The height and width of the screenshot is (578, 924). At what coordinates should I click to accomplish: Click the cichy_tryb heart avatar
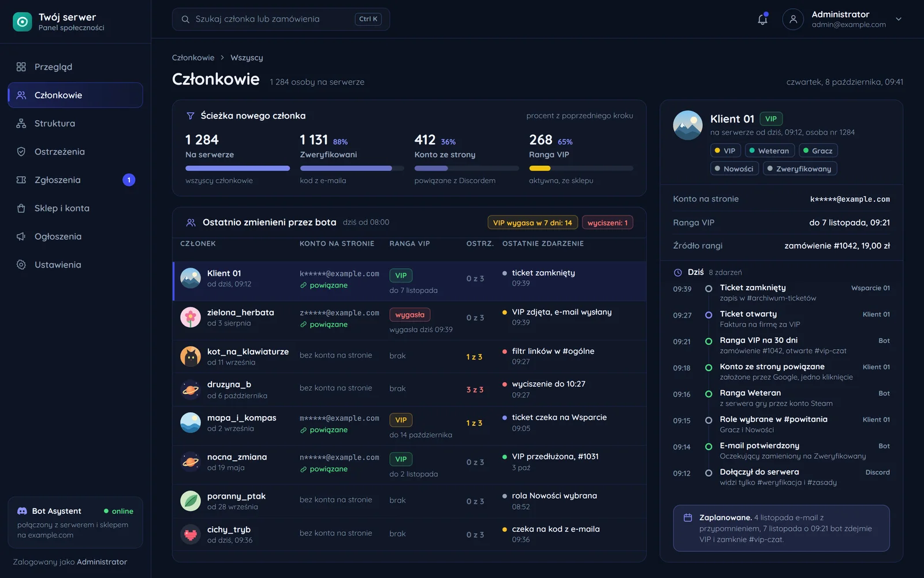click(191, 535)
